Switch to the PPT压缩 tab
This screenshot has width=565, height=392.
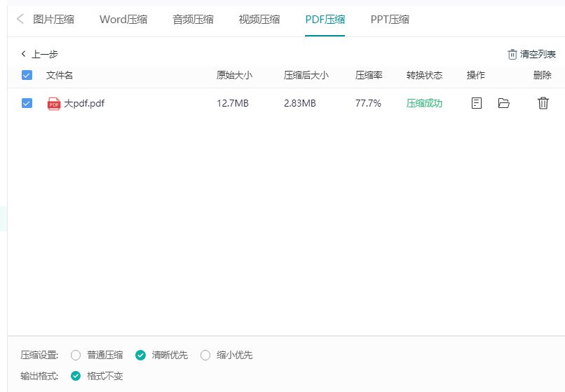390,19
